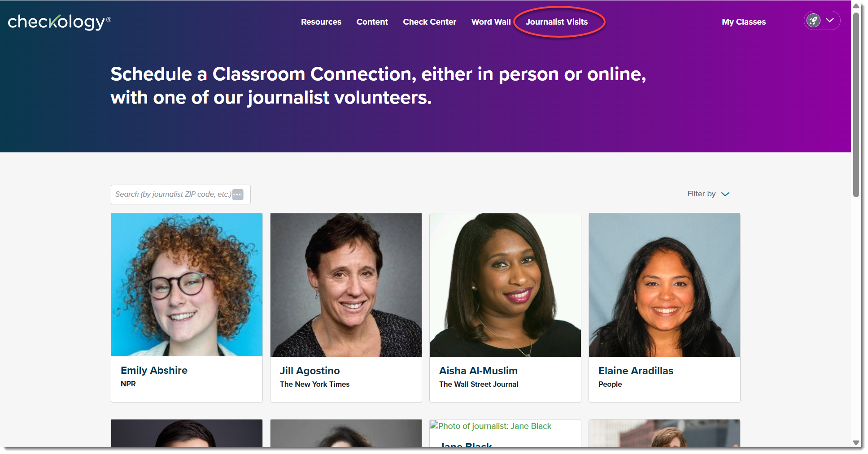868x454 pixels.
Task: Open Emily Abshire's profile name link
Action: [x=154, y=370]
